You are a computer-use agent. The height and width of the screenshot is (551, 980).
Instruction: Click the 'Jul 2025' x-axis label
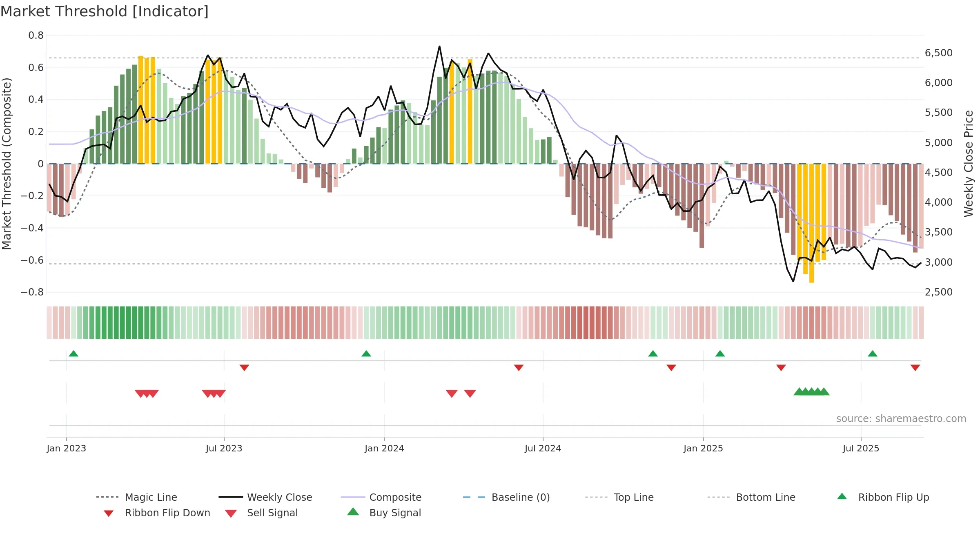[x=861, y=448]
